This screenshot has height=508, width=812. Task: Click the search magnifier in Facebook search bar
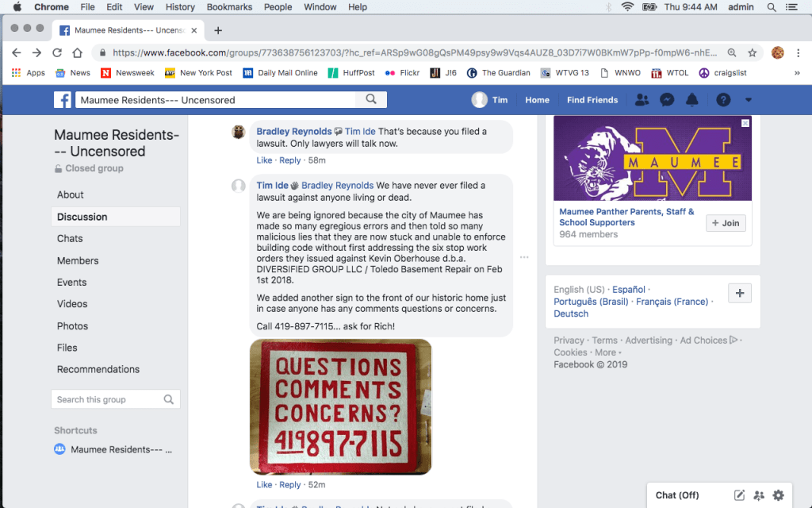(371, 100)
